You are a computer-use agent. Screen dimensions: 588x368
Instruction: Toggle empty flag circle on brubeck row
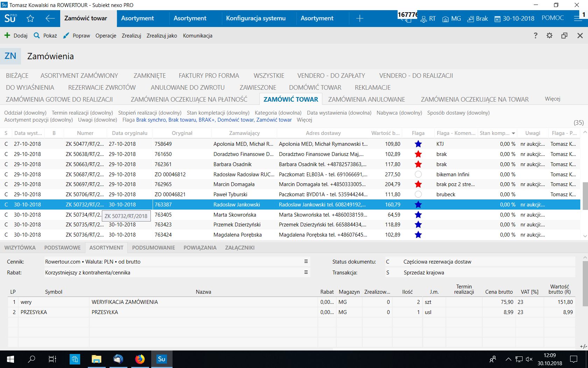(x=418, y=194)
